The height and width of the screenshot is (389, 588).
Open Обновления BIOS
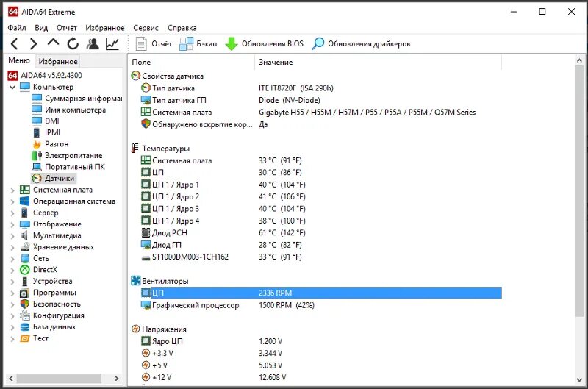click(265, 44)
